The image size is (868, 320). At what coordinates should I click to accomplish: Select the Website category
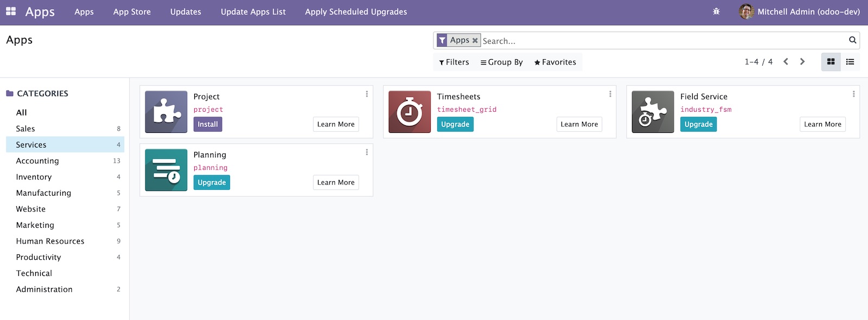pyautogui.click(x=65, y=209)
